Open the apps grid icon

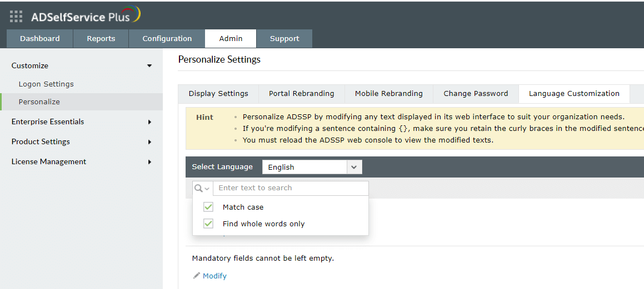click(16, 17)
